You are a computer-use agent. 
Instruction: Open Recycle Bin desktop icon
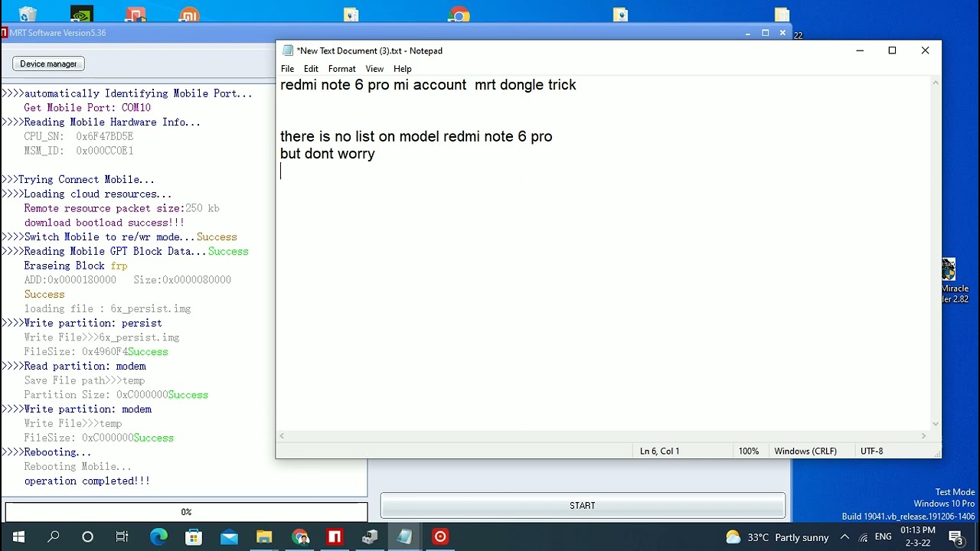click(x=28, y=14)
